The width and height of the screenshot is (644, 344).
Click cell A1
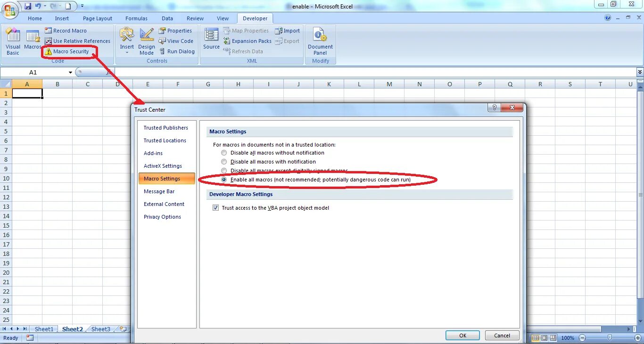click(x=27, y=93)
